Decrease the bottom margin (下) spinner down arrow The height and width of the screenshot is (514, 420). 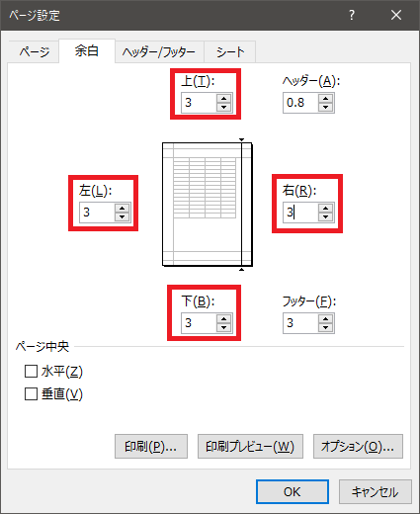pyautogui.click(x=224, y=327)
